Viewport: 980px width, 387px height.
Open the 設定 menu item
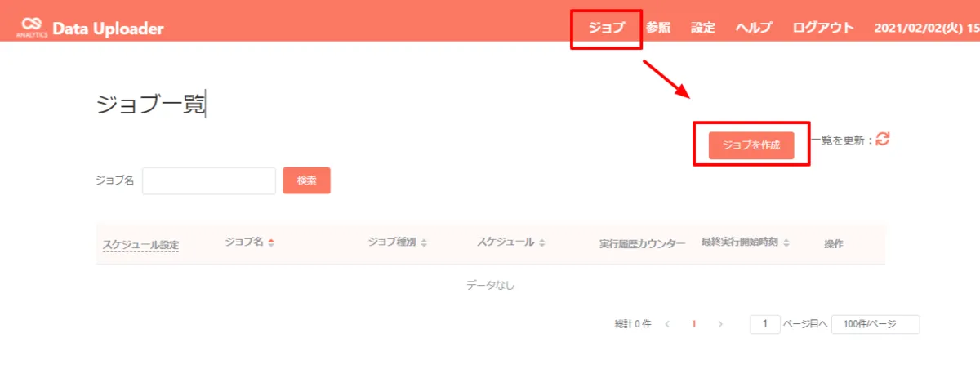tap(703, 28)
